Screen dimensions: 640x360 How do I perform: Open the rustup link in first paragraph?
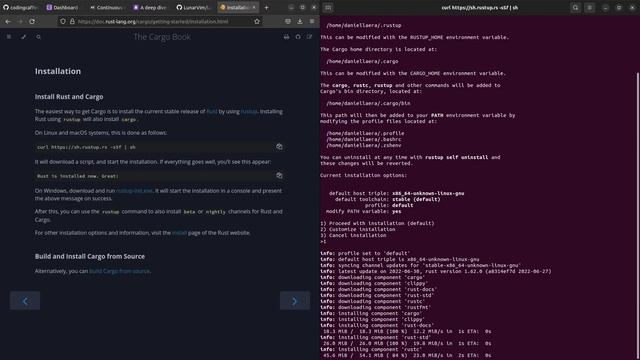point(249,111)
